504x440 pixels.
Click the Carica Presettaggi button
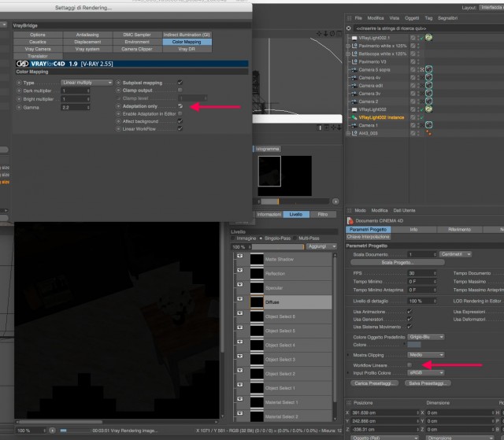coord(375,383)
